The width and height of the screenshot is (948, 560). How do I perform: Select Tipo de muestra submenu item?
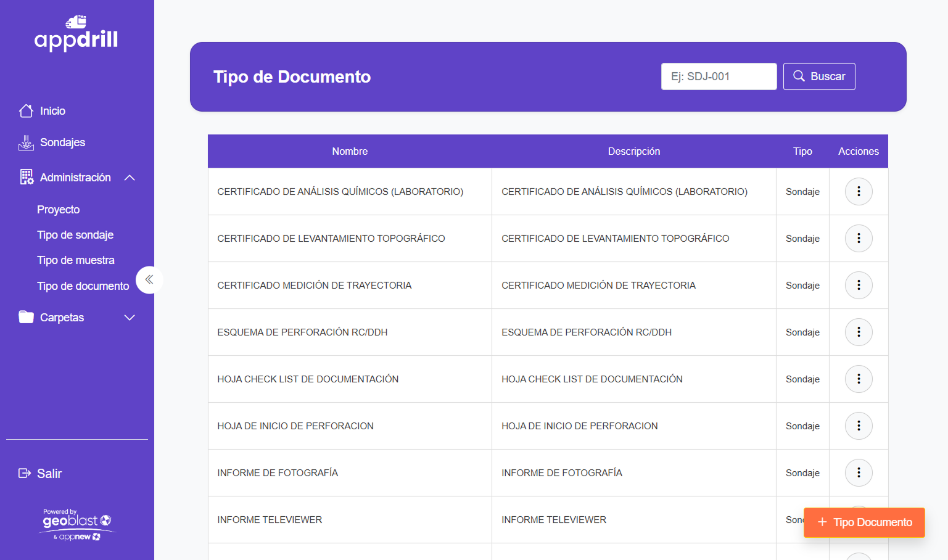coord(76,260)
